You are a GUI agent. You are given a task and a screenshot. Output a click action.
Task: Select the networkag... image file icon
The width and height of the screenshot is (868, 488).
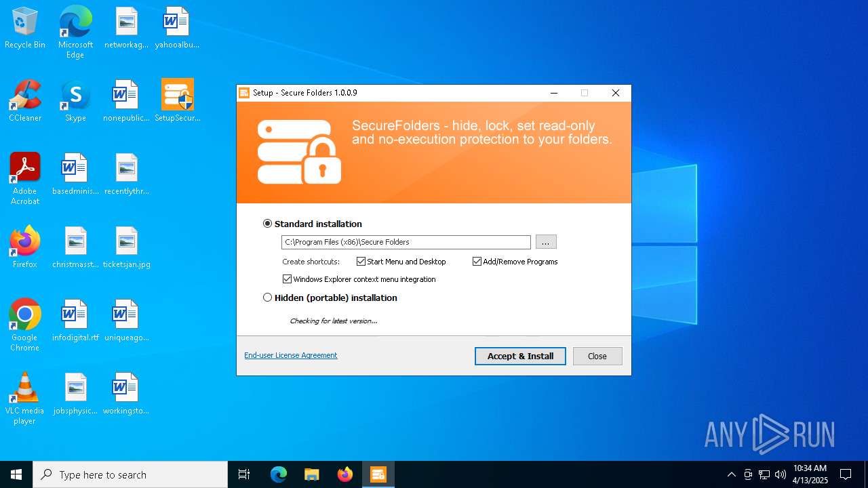pos(126,28)
